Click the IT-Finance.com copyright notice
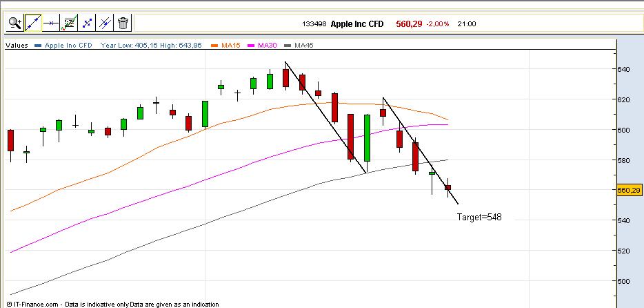Screen dimensions: 644x308 pos(112,305)
